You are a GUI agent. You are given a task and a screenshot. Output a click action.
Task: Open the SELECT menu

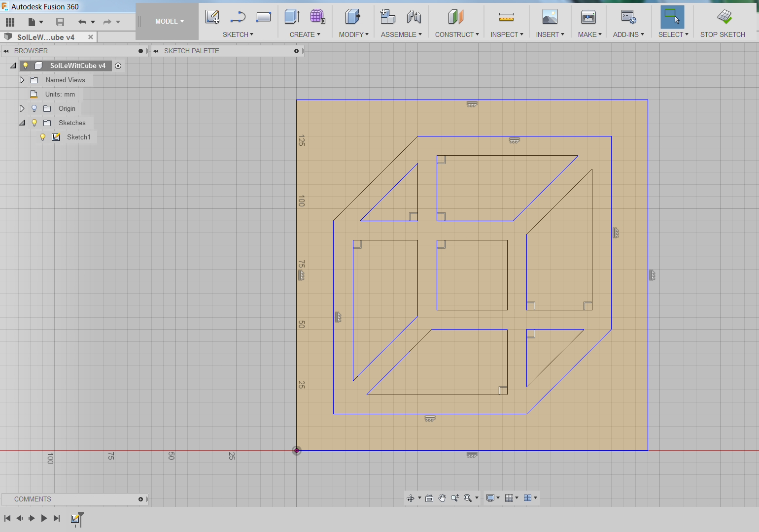673,34
